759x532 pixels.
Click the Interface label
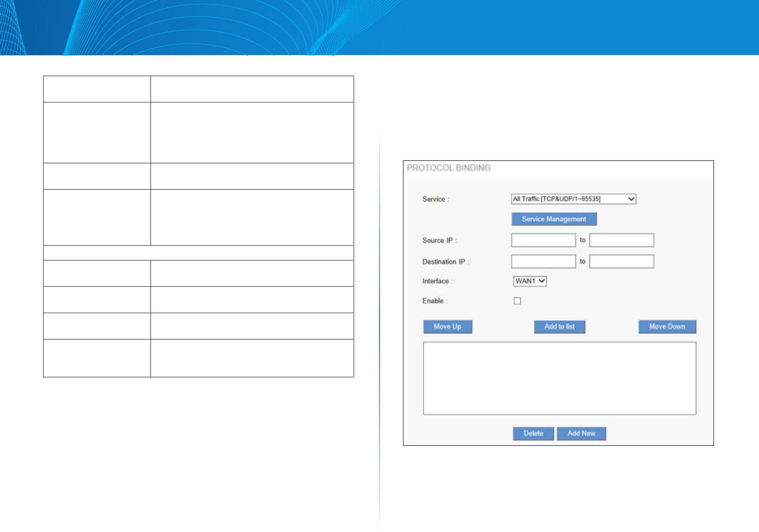[437, 281]
